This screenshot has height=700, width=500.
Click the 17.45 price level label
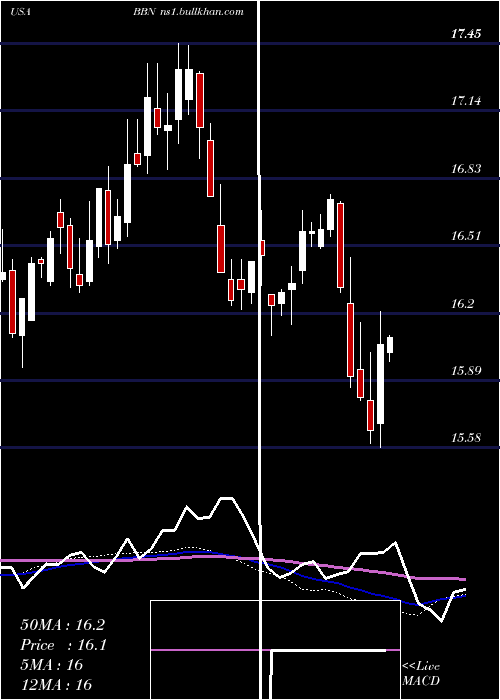click(x=466, y=33)
